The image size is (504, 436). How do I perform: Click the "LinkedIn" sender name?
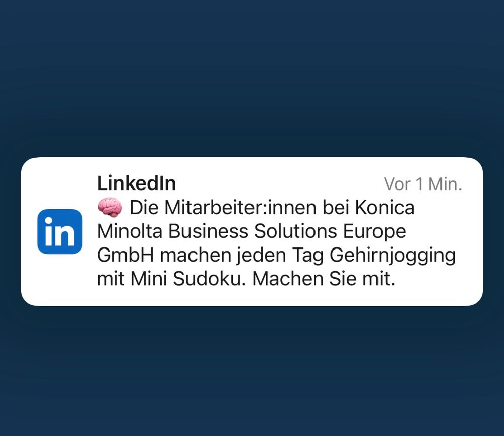pos(136,183)
